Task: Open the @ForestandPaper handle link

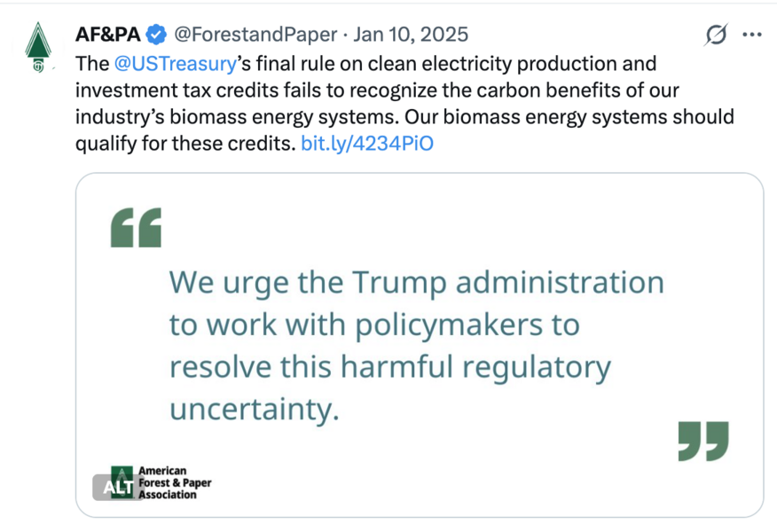Action: pyautogui.click(x=255, y=35)
